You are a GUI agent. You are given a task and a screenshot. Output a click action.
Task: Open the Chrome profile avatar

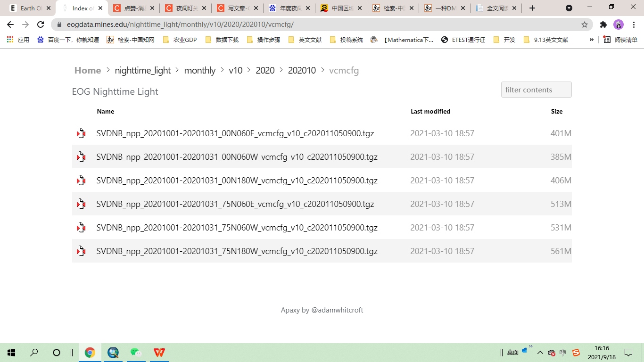click(619, 25)
